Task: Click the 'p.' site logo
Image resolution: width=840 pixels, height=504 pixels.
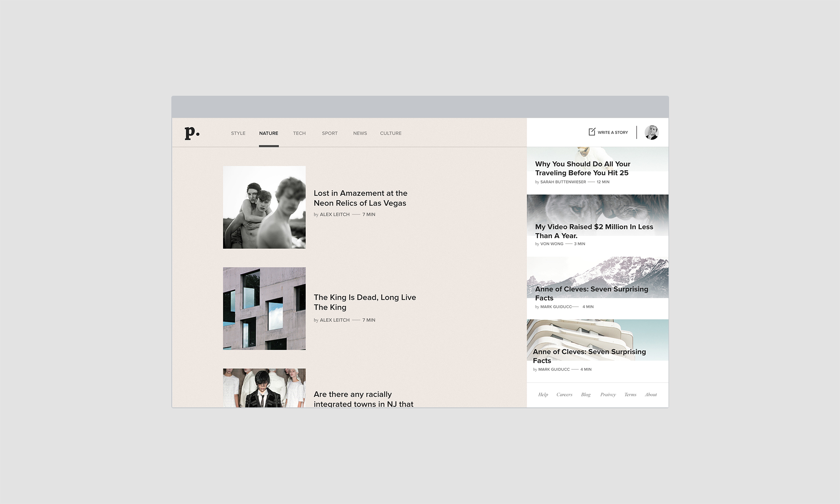Action: coord(192,133)
